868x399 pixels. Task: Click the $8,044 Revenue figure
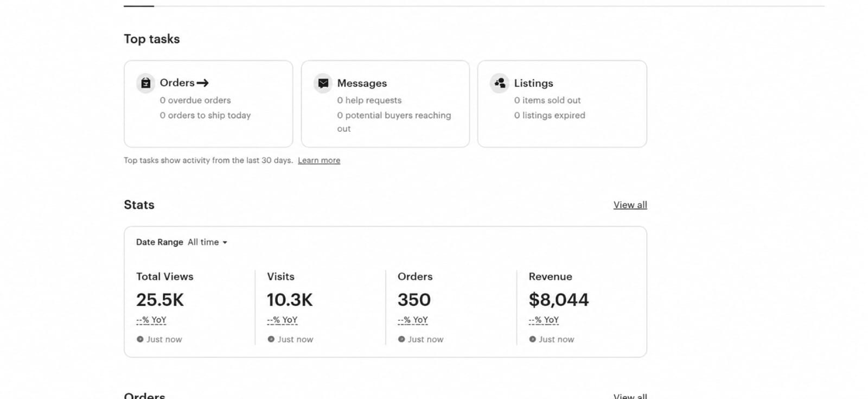[x=559, y=300]
